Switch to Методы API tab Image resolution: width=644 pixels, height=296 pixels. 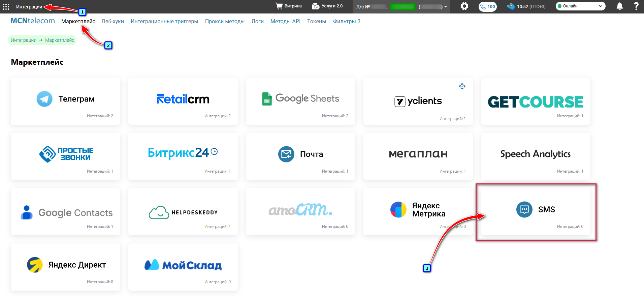pos(285,21)
